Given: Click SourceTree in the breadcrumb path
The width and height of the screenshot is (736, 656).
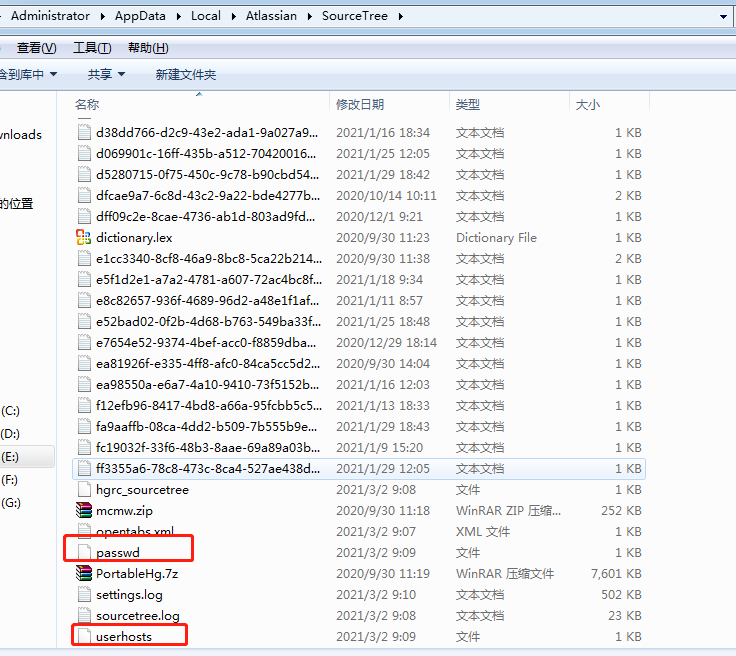Looking at the screenshot, I should coord(355,16).
